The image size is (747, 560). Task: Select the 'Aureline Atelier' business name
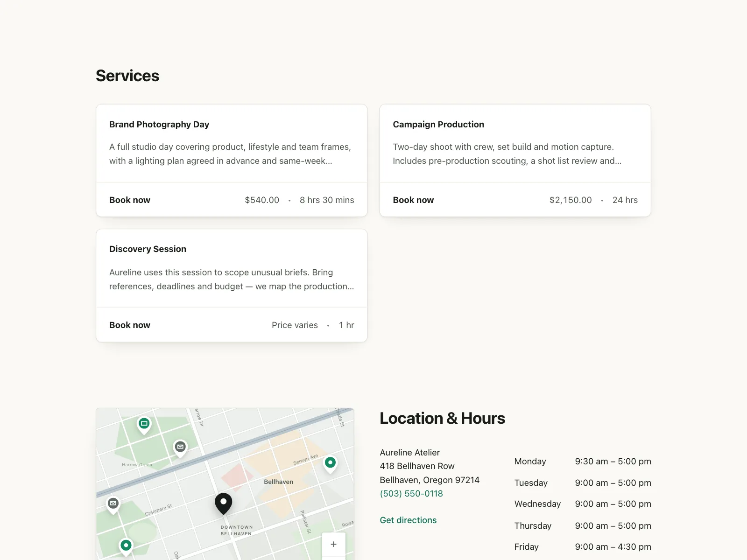(x=409, y=453)
